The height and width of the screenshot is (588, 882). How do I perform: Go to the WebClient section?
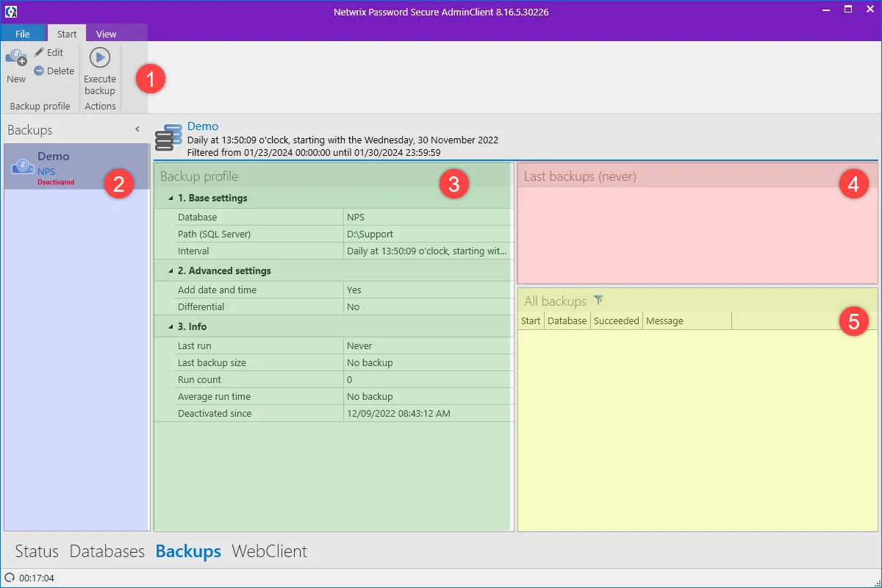[269, 551]
